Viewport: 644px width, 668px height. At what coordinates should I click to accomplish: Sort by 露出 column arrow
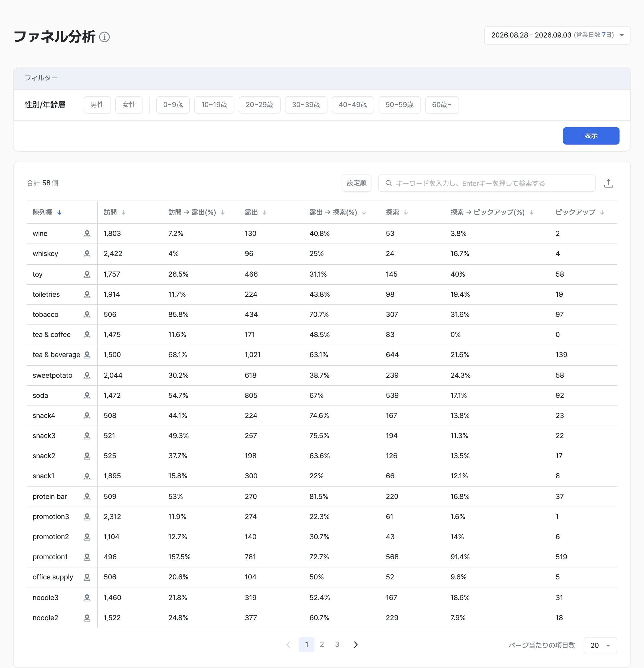coord(264,212)
